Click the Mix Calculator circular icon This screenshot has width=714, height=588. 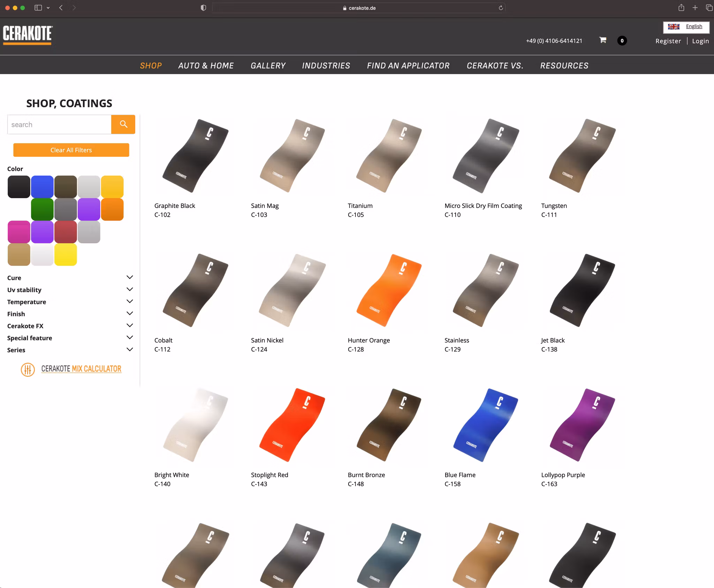(x=28, y=369)
